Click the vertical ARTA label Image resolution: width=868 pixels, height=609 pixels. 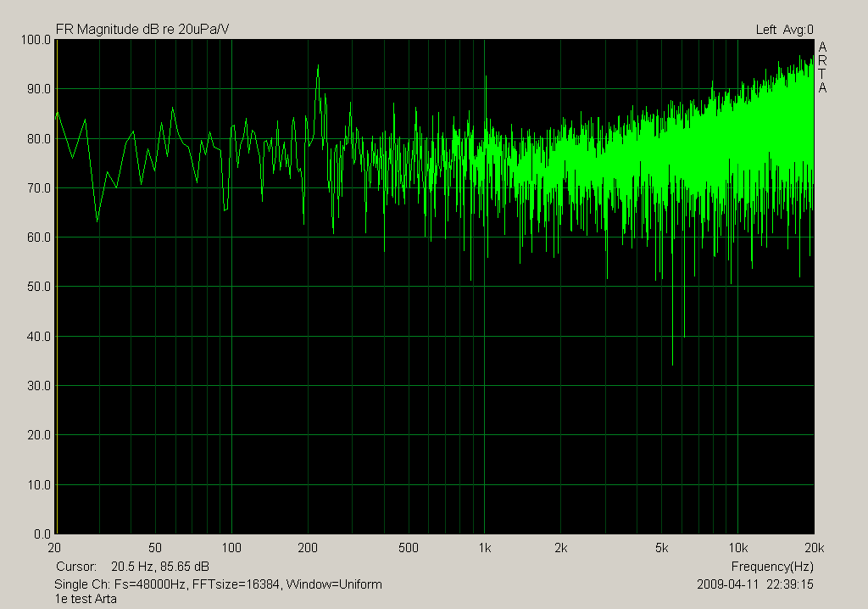click(822, 67)
